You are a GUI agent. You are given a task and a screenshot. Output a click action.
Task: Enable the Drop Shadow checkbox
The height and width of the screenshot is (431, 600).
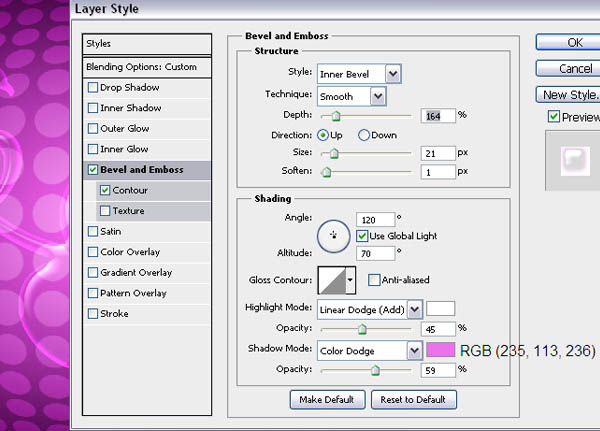tap(94, 88)
